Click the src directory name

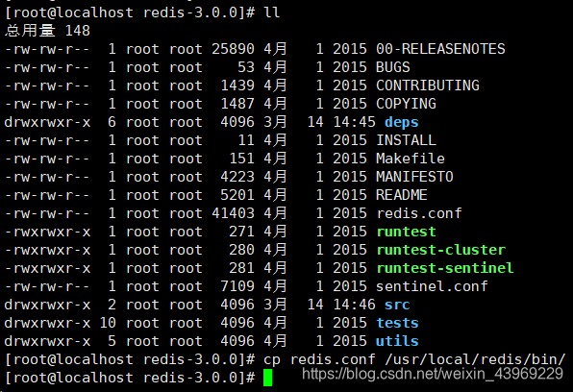point(397,305)
